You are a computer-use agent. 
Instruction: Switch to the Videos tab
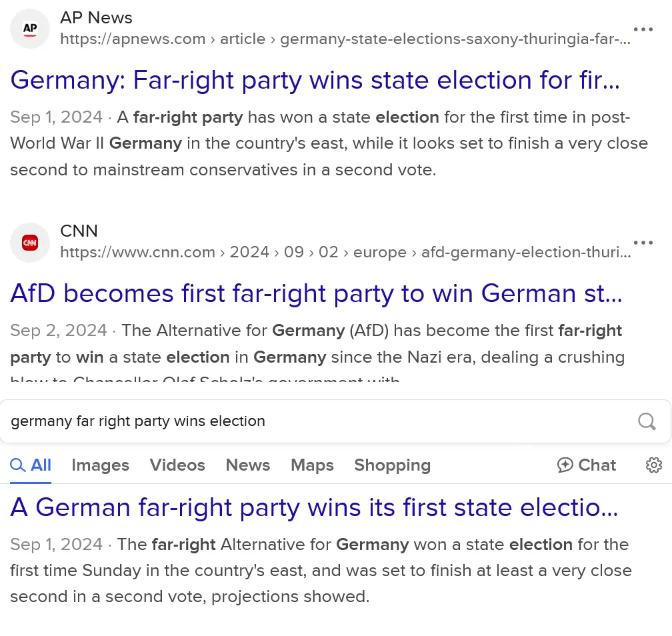177,465
